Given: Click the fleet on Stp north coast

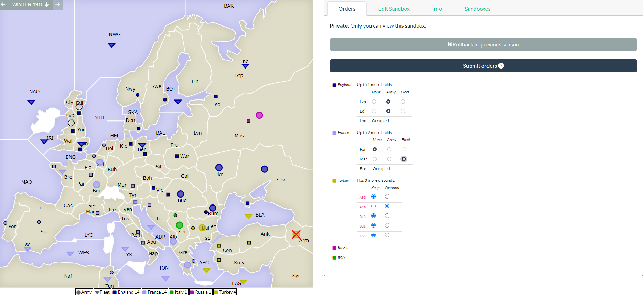Looking at the screenshot, I should click(245, 66).
